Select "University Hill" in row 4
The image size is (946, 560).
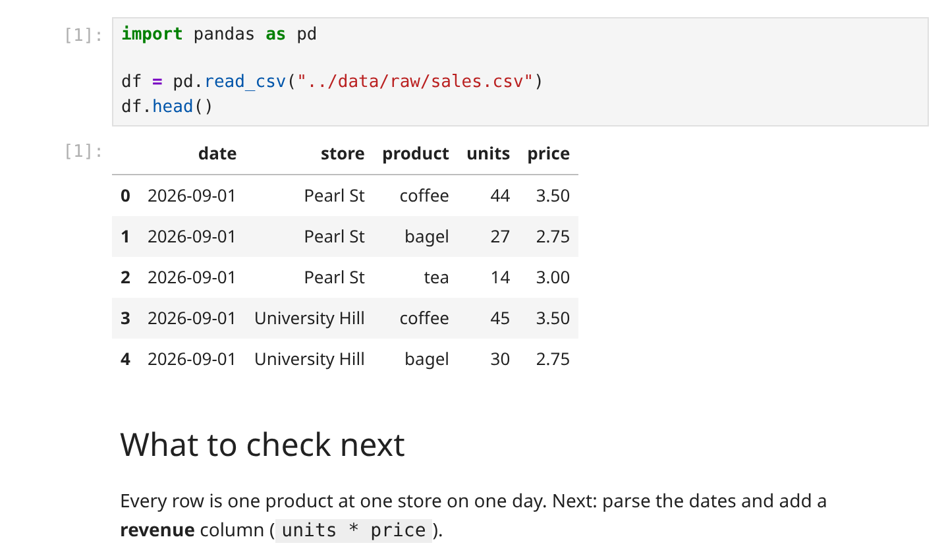(310, 359)
